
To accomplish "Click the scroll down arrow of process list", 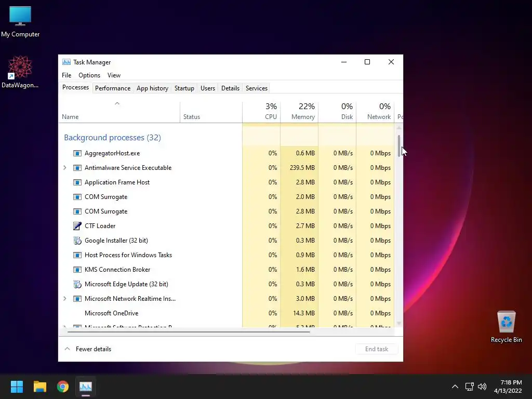I will point(399,323).
